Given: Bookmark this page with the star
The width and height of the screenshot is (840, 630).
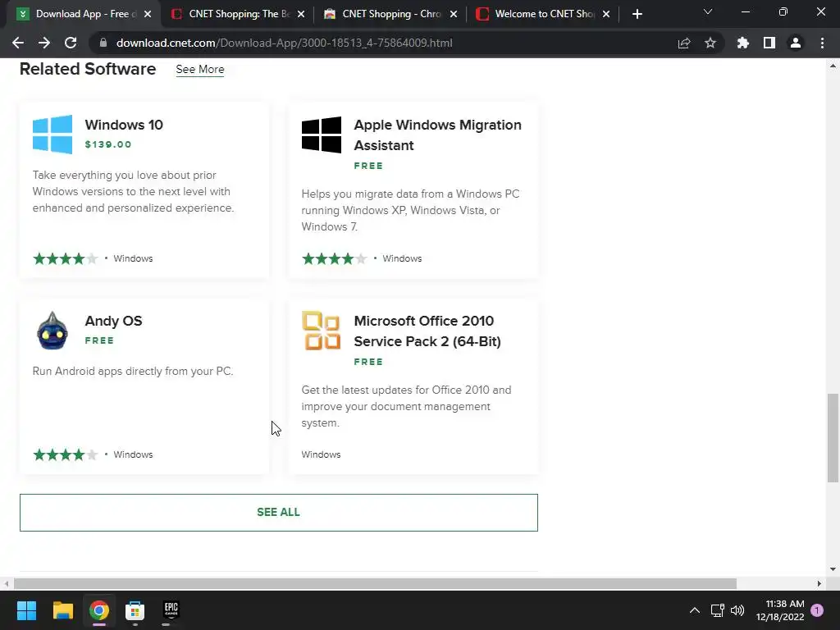Looking at the screenshot, I should click(710, 43).
